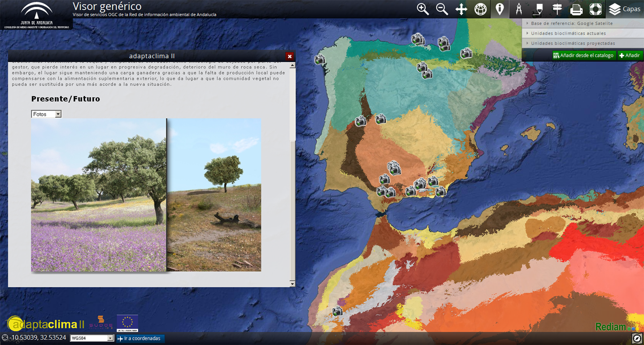
Task: Select the zoom in magnifier tool
Action: (422, 9)
